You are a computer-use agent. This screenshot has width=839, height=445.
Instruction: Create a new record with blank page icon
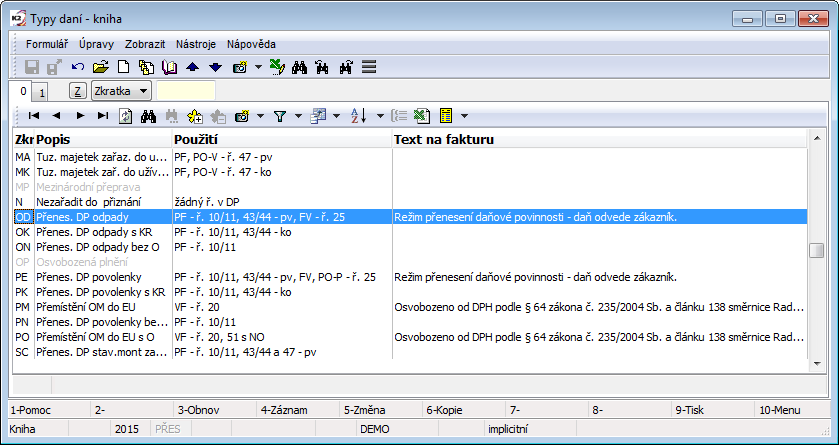point(124,67)
